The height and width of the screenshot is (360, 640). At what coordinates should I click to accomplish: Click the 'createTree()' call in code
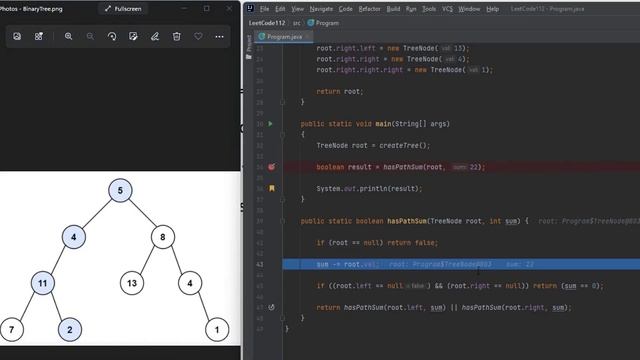[404, 146]
